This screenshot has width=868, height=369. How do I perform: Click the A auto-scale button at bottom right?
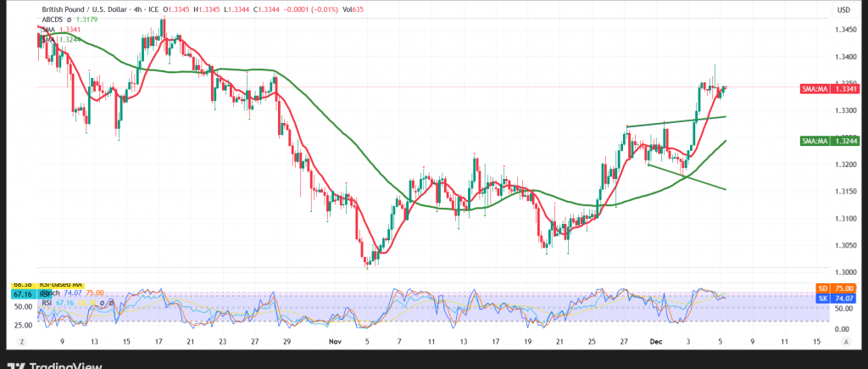point(846,340)
